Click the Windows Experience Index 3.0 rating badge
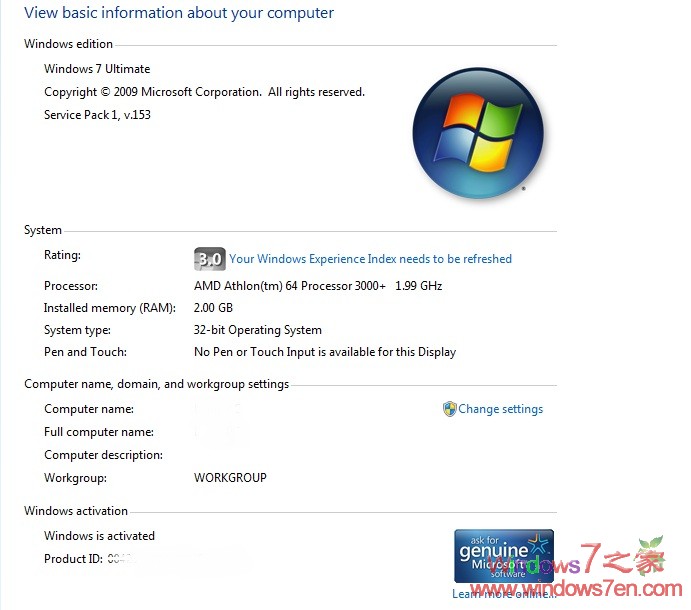This screenshot has width=691, height=610. [210, 259]
